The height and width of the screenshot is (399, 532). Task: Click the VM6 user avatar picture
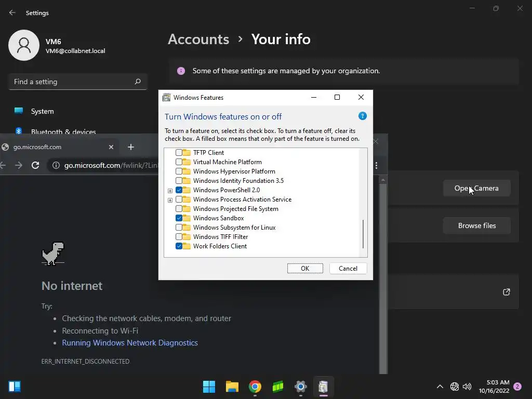click(x=24, y=45)
